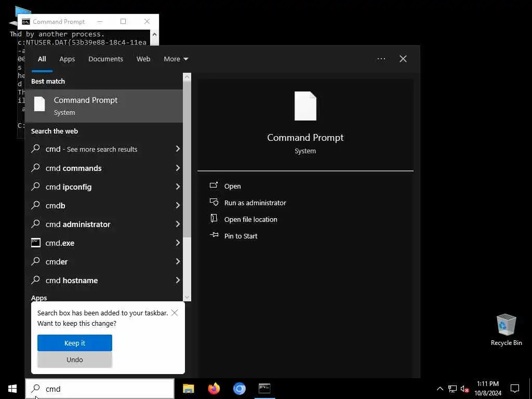Open the notification center icon
Viewport: 532px width, 399px height.
pos(515,389)
